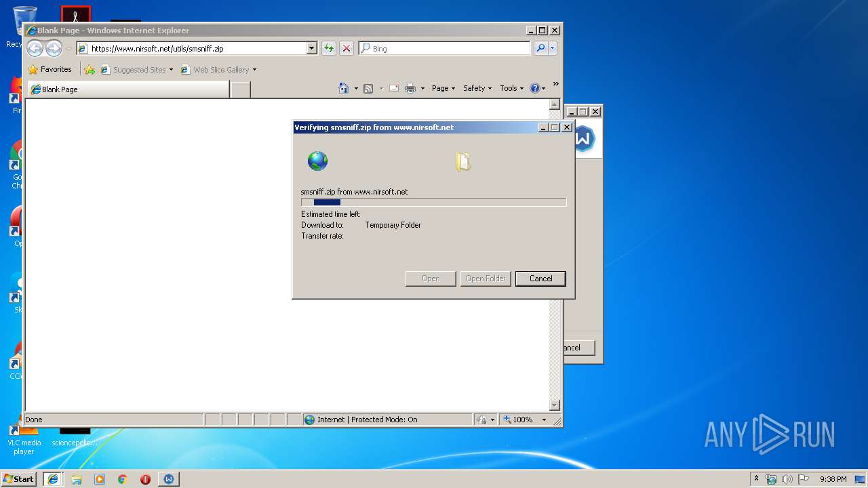The width and height of the screenshot is (868, 488).
Task: Click the Refresh button by the address bar
Action: [328, 48]
